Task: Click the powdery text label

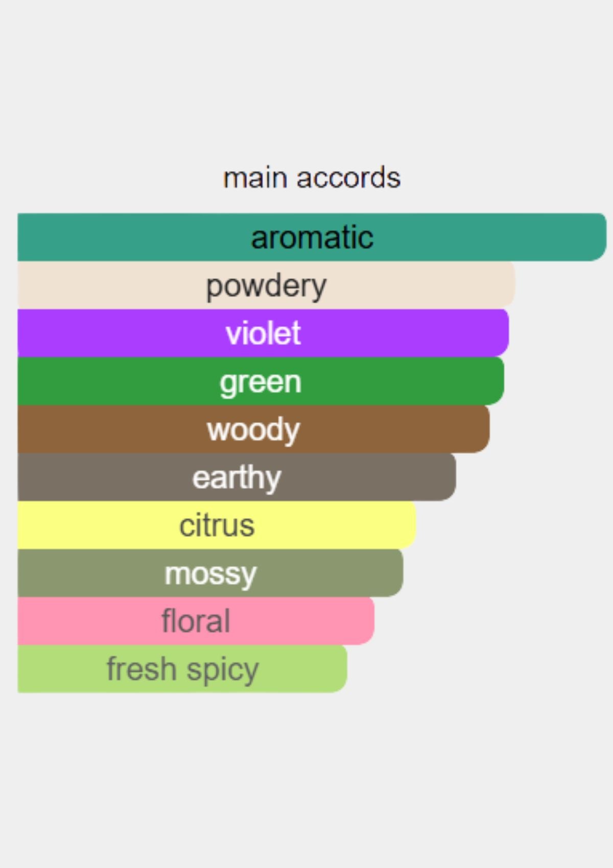Action: pos(266,287)
